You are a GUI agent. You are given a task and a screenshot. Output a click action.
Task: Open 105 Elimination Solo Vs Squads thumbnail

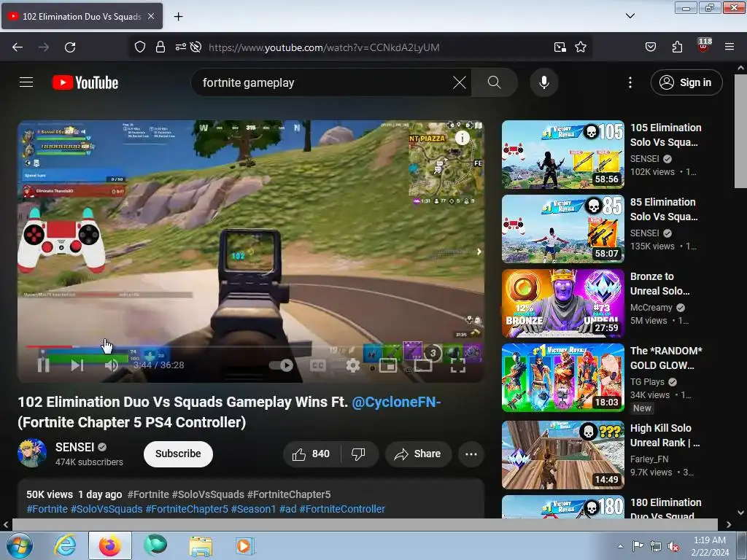(562, 155)
